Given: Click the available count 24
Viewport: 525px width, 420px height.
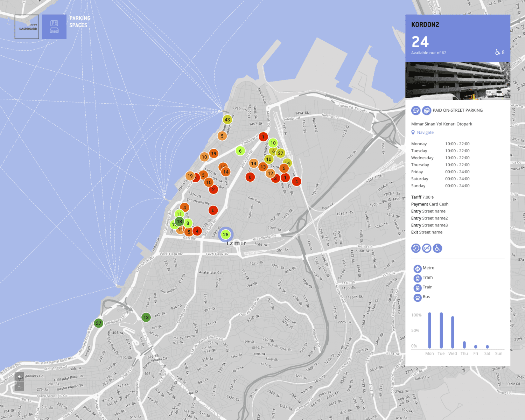Looking at the screenshot, I should 420,42.
